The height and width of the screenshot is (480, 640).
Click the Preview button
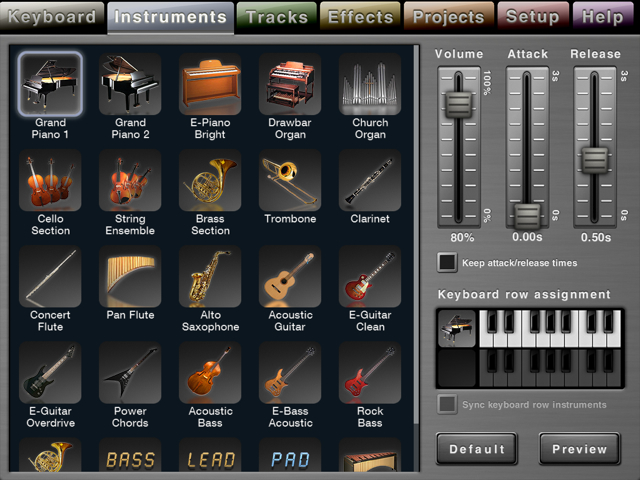(x=579, y=449)
